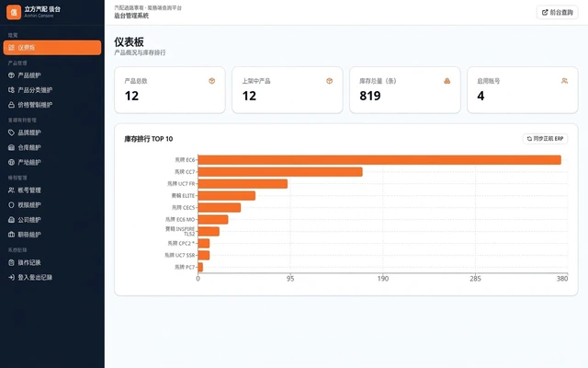Click the category icon beside 产品分类维护
This screenshot has height=368, width=588.
coord(11,90)
